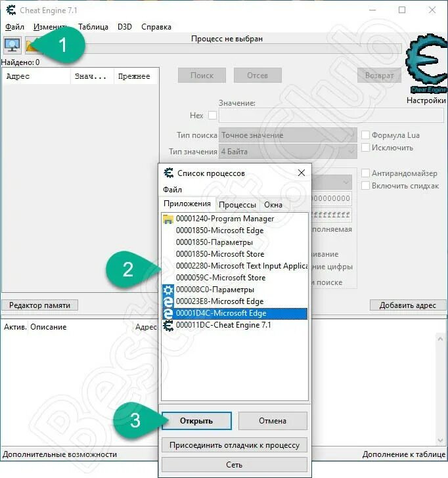The width and height of the screenshot is (448, 478).
Task: Click the Знач... column header
Action: (x=92, y=76)
